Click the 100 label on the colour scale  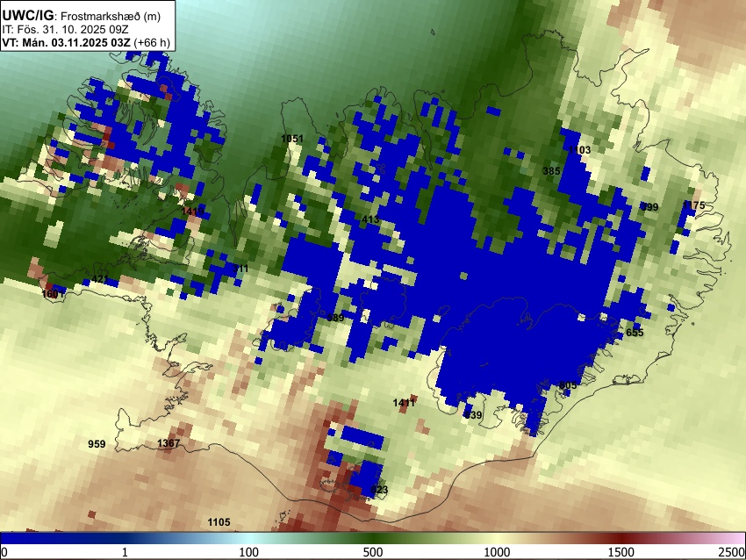[248, 552]
